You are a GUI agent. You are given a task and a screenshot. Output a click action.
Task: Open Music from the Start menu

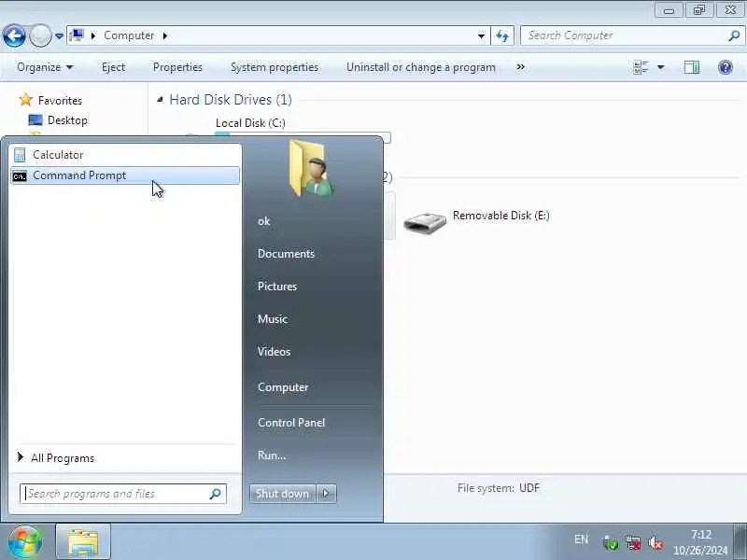click(x=273, y=319)
